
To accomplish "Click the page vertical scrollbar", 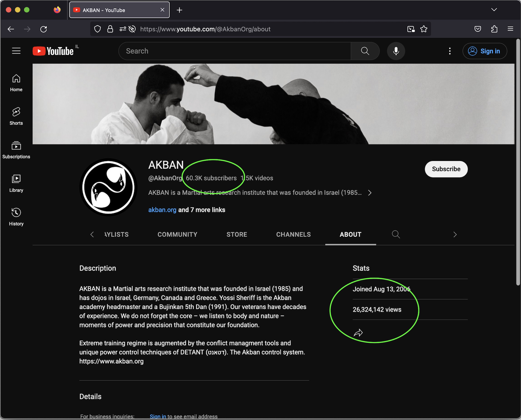I will [518, 162].
